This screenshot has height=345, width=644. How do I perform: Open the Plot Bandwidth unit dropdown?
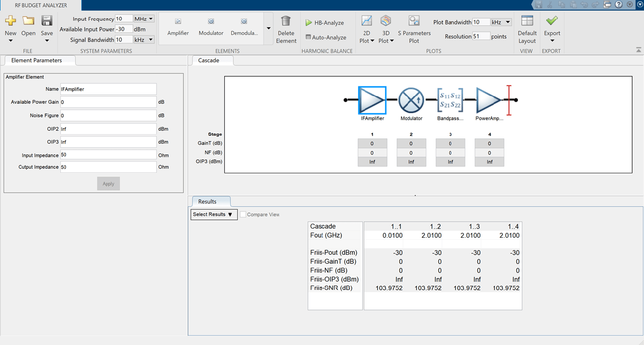(502, 22)
